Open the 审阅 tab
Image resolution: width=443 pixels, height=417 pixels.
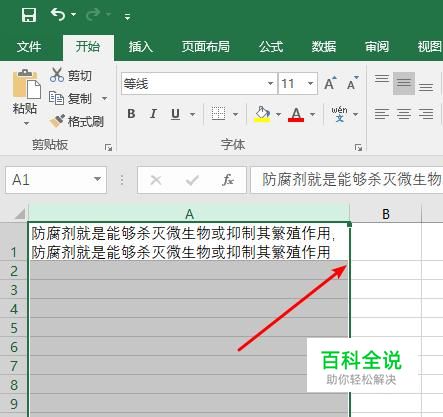(x=377, y=47)
